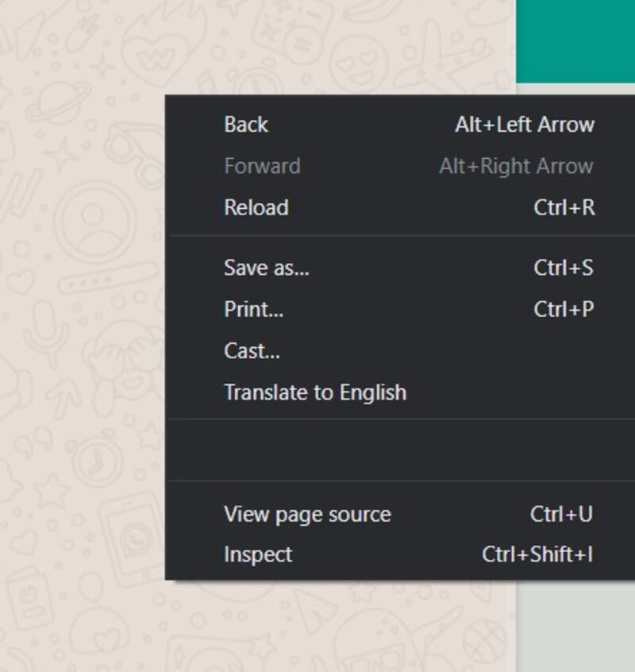The image size is (635, 672).
Task: Select Inspect from the context menu
Action: pos(402,554)
